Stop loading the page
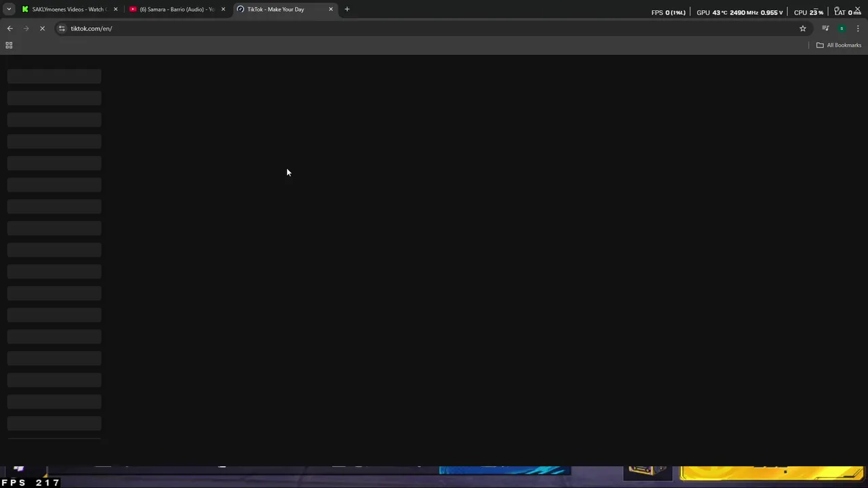Viewport: 868px width, 488px height. coord(42,28)
